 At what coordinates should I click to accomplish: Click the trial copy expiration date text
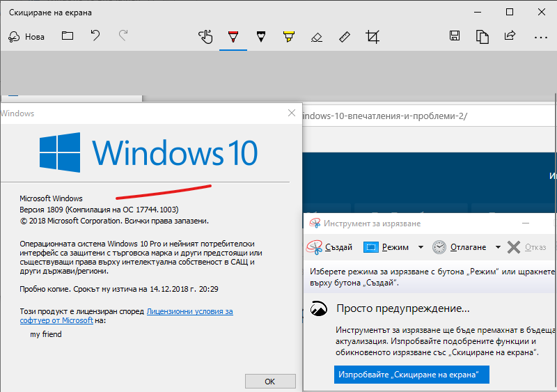[x=119, y=289]
